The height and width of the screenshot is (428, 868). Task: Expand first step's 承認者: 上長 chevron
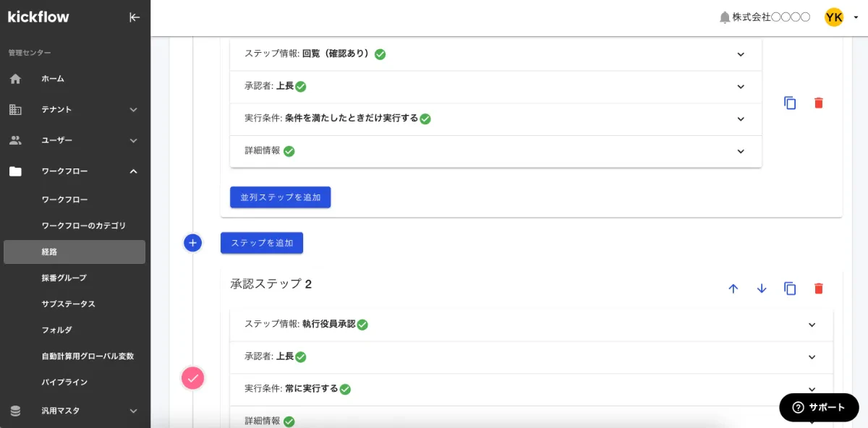(741, 87)
